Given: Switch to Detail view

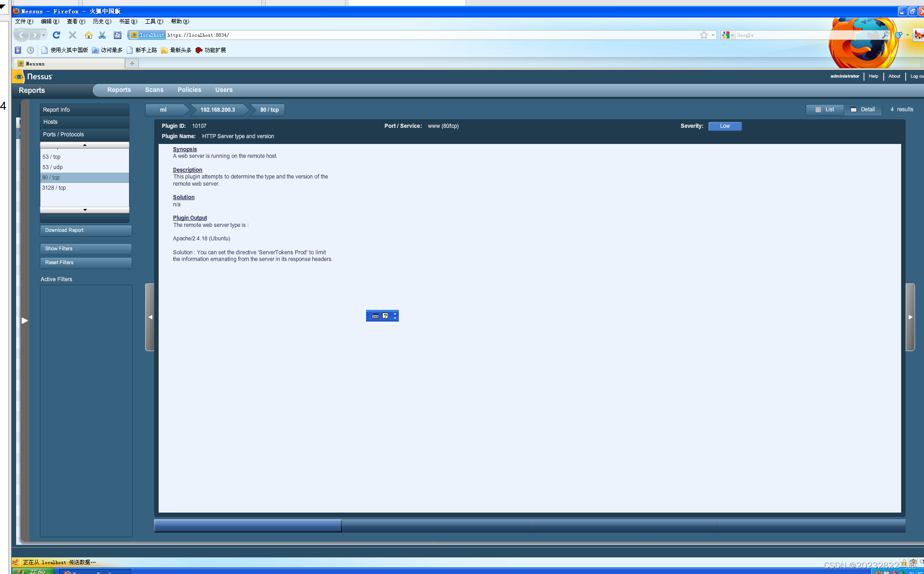Looking at the screenshot, I should pos(863,109).
